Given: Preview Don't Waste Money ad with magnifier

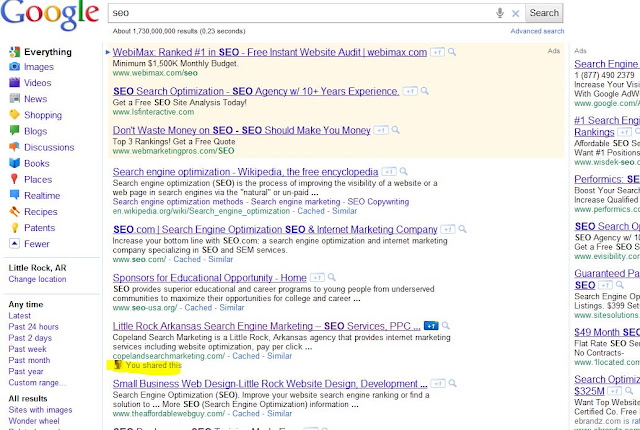Looking at the screenshot, I should (396, 130).
